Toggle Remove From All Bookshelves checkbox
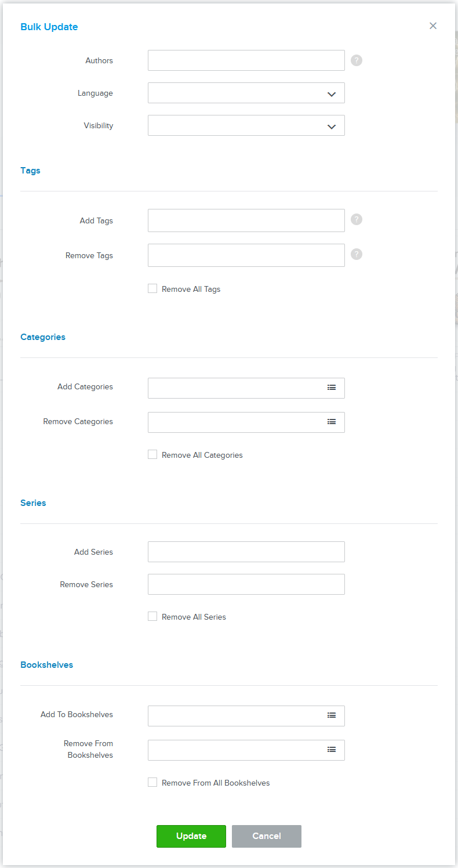 pyautogui.click(x=152, y=782)
